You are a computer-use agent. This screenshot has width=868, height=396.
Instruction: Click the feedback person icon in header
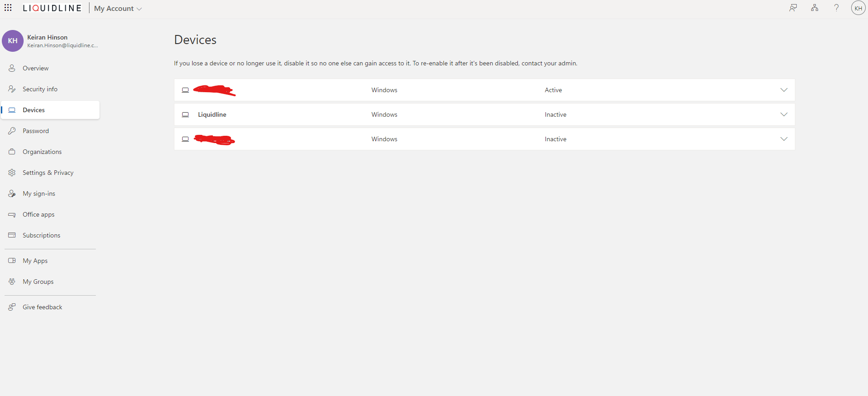tap(793, 8)
